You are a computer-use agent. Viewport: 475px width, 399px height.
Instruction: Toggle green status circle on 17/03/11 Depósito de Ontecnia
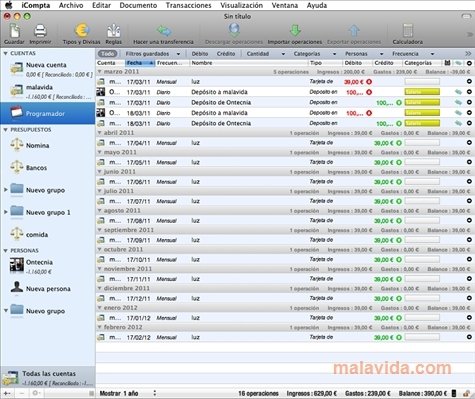399,103
